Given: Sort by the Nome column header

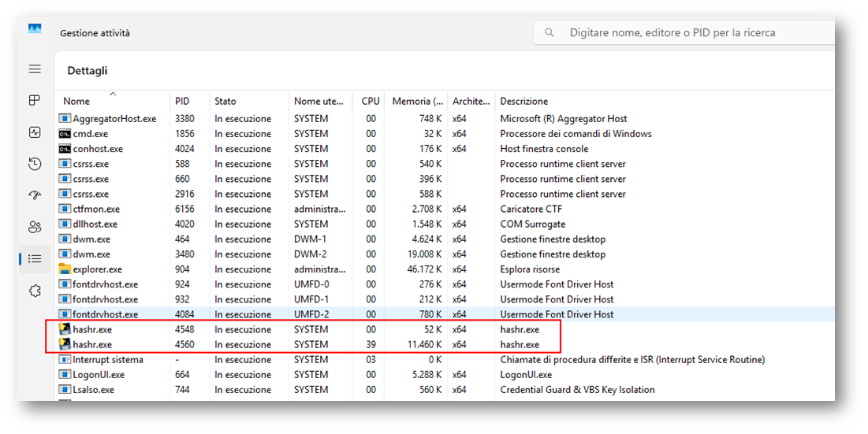Looking at the screenshot, I should pos(77,102).
